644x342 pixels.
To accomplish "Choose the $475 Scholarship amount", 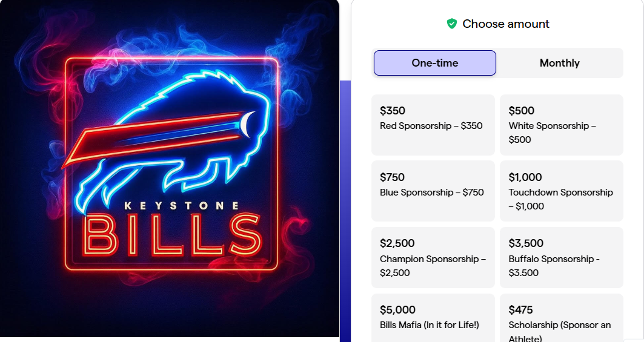I will click(x=561, y=318).
